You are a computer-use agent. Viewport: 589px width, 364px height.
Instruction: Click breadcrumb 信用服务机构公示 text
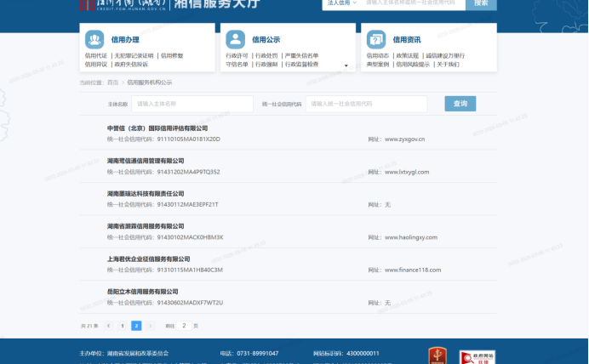pos(150,82)
